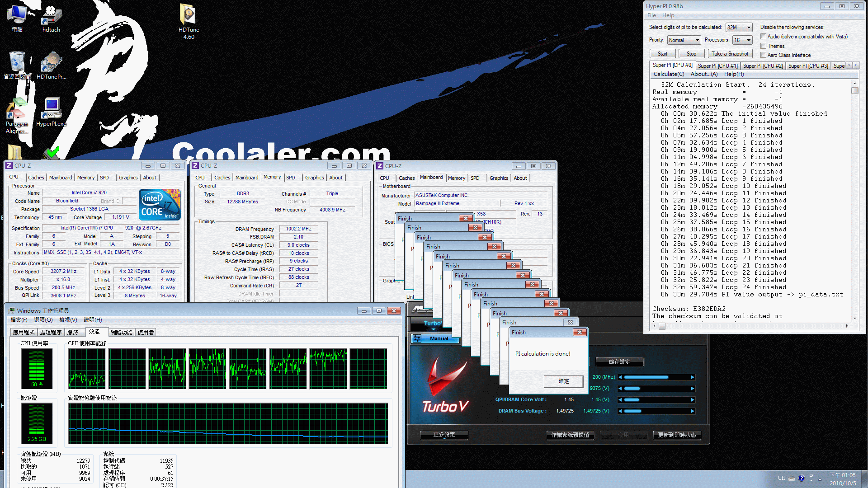
Task: Click 更新到即時狀態 button in TurboV
Action: coord(677,435)
